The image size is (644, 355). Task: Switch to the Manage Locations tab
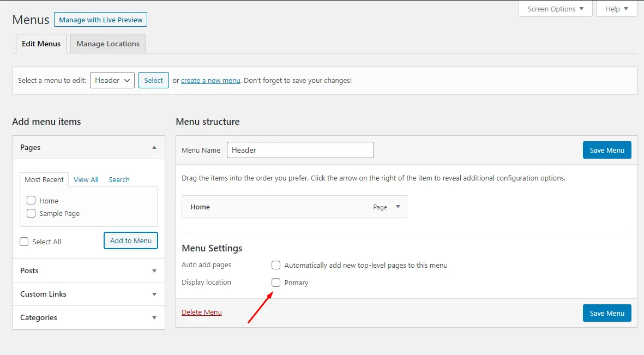tap(108, 44)
